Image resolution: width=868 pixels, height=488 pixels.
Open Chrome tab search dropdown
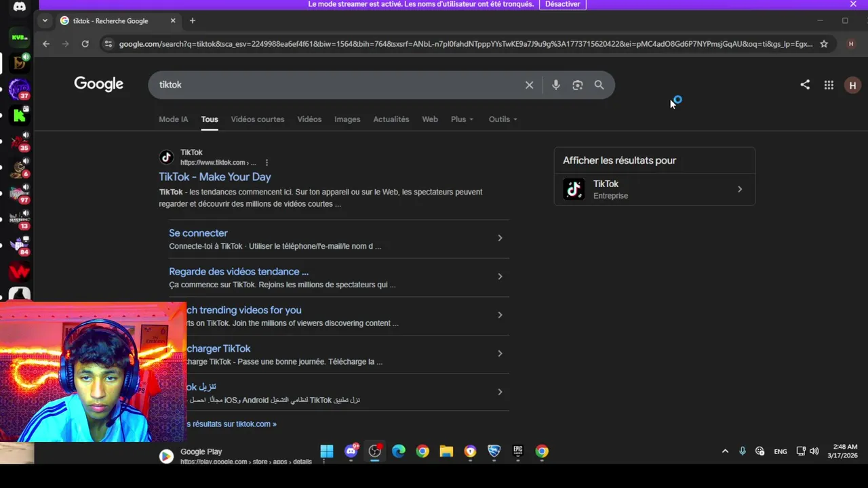coord(45,20)
